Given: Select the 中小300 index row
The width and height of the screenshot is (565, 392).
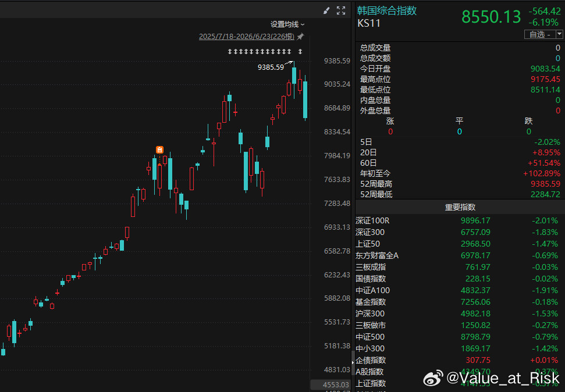Looking at the screenshot, I should (x=460, y=348).
